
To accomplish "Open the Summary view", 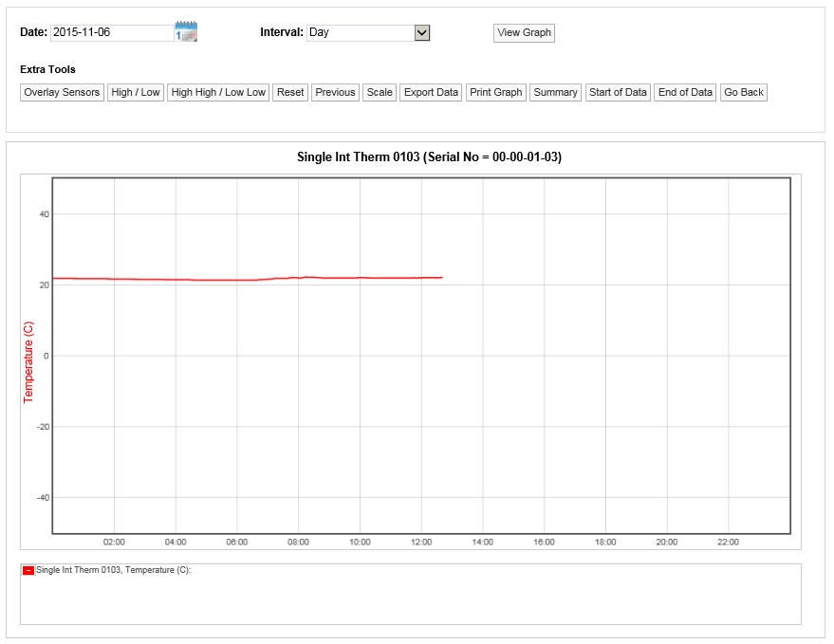I will pyautogui.click(x=555, y=92).
